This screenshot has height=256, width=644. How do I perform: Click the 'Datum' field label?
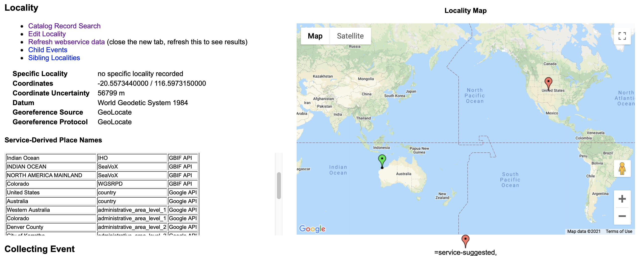coord(23,103)
